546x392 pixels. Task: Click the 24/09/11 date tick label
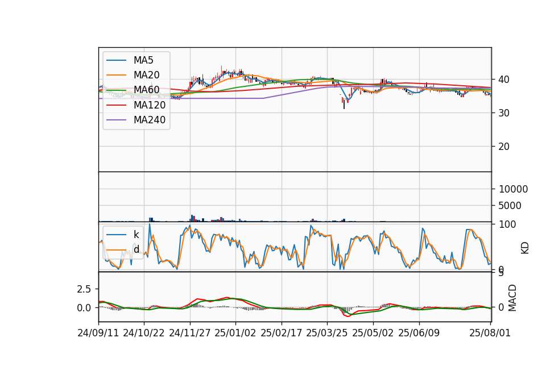coord(98,333)
